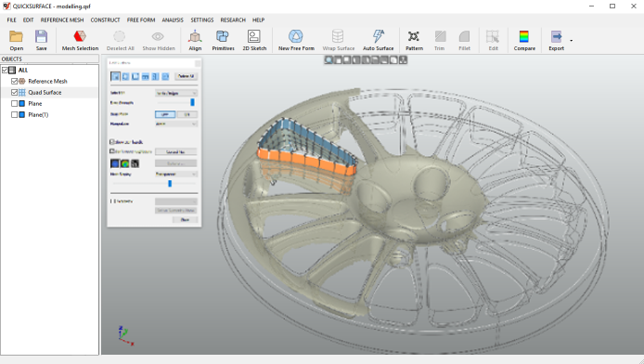Viewport: 644px width, 364px height.
Task: Uncheck the Quad Surface visibility checkbox
Action: point(14,93)
